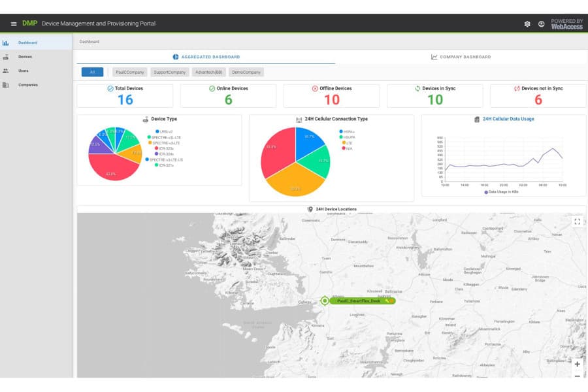This screenshot has width=588, height=392.
Task: Click the Devices sidebar router icon
Action: [x=6, y=57]
